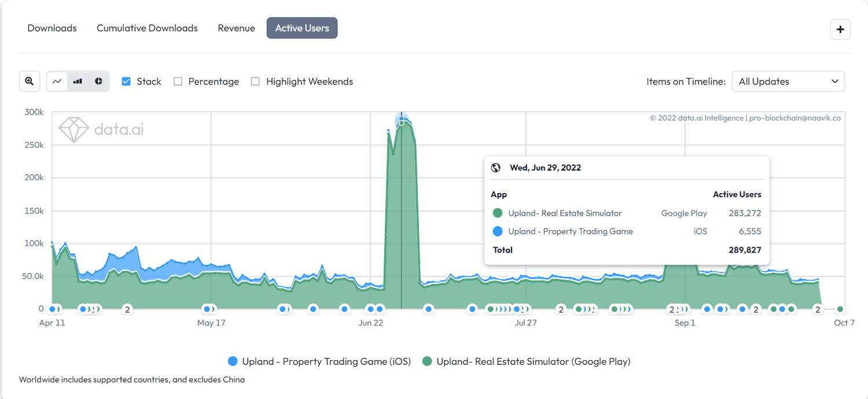This screenshot has width=868, height=399.
Task: Click the green dot beside Upland- Real Estate Simulator
Action: (498, 213)
